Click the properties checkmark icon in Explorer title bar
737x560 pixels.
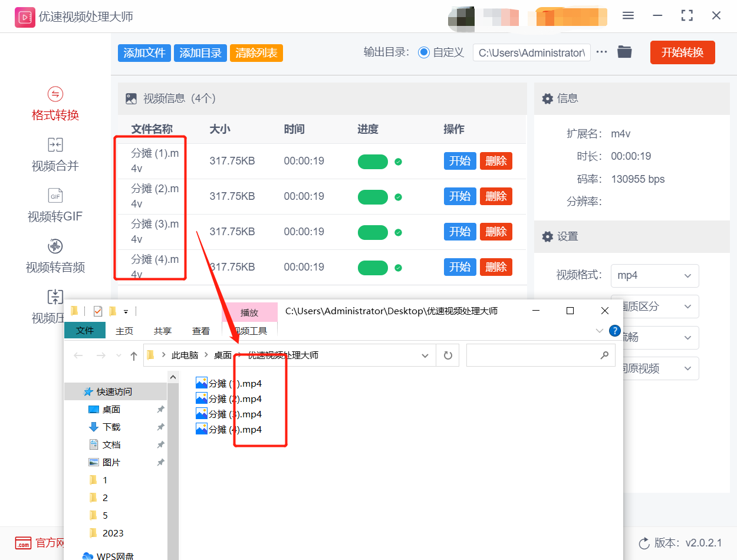pyautogui.click(x=98, y=311)
